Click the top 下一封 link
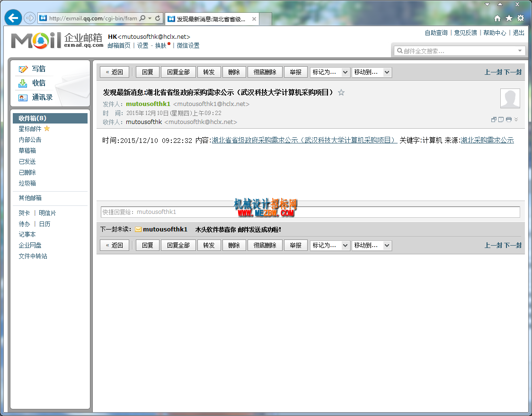Image resolution: width=532 pixels, height=416 pixels. [x=513, y=72]
